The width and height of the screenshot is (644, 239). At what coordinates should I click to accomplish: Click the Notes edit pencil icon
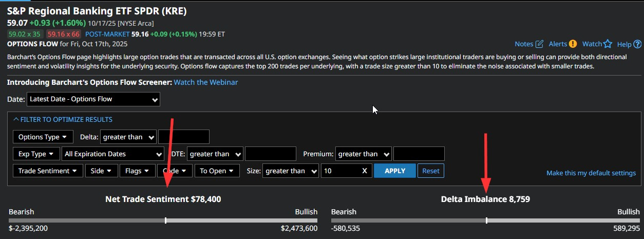[x=539, y=44]
